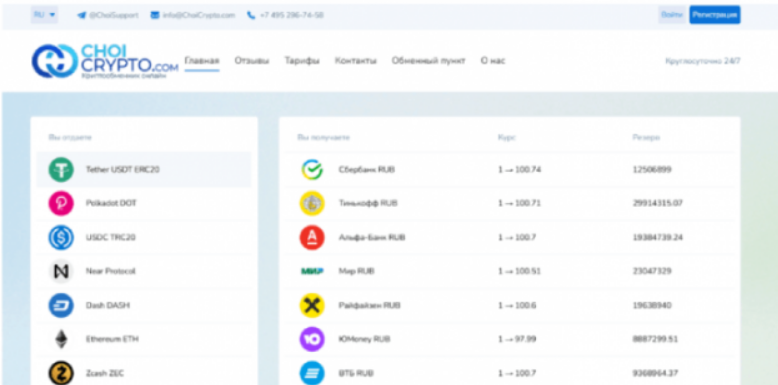778x385 pixels.
Task: Select USDC TRC20 currency
Action: (144, 237)
